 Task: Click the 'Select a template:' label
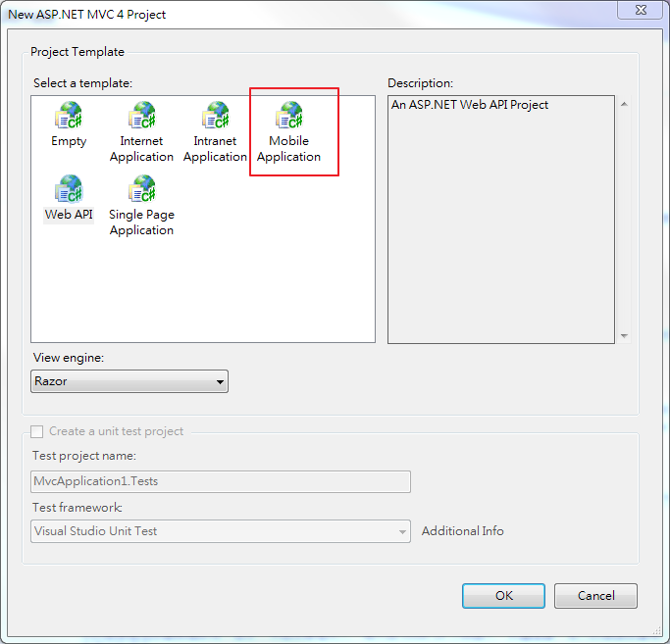[83, 83]
